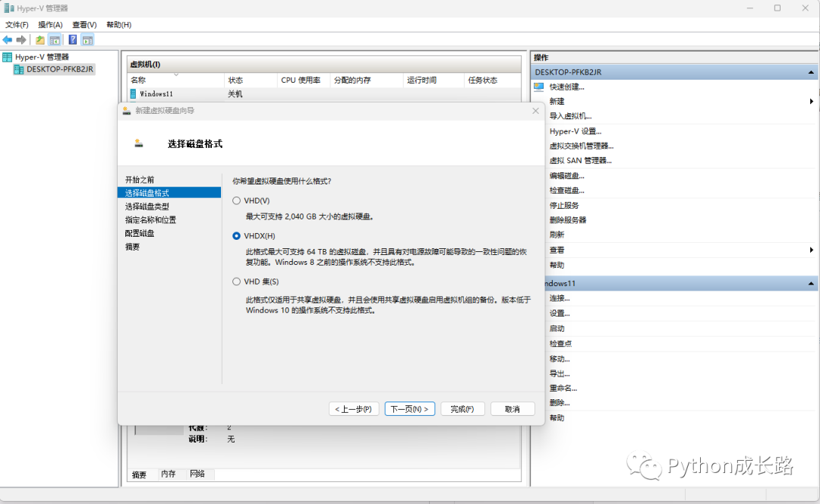
Task: Switch to the 摘要 tab at bottom
Action: pos(139,474)
